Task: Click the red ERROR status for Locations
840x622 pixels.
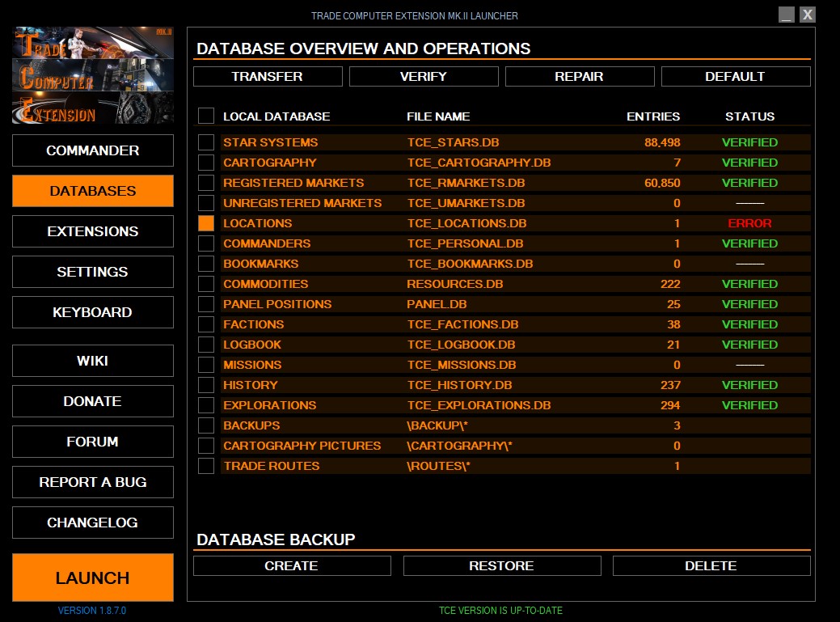Action: pyautogui.click(x=749, y=223)
